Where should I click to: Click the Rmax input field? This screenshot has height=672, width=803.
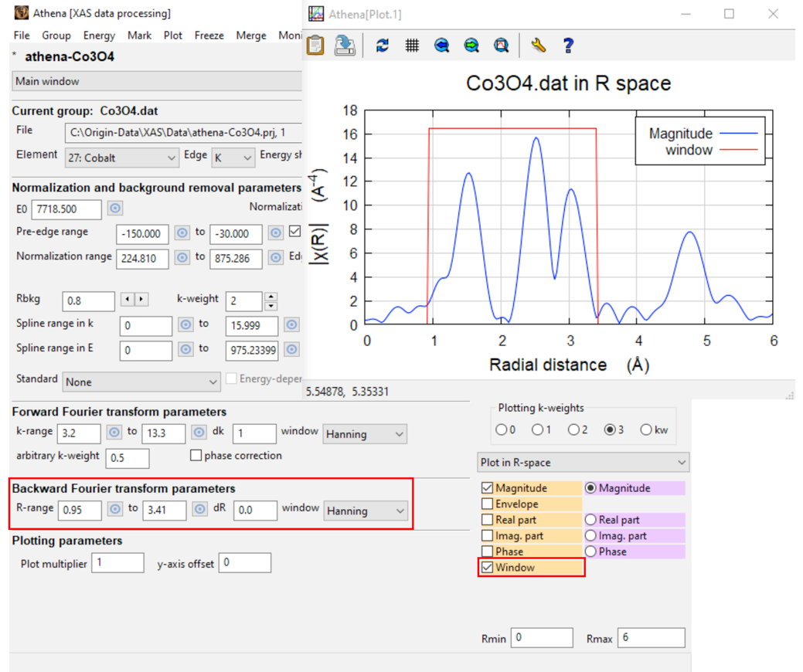tap(651, 638)
